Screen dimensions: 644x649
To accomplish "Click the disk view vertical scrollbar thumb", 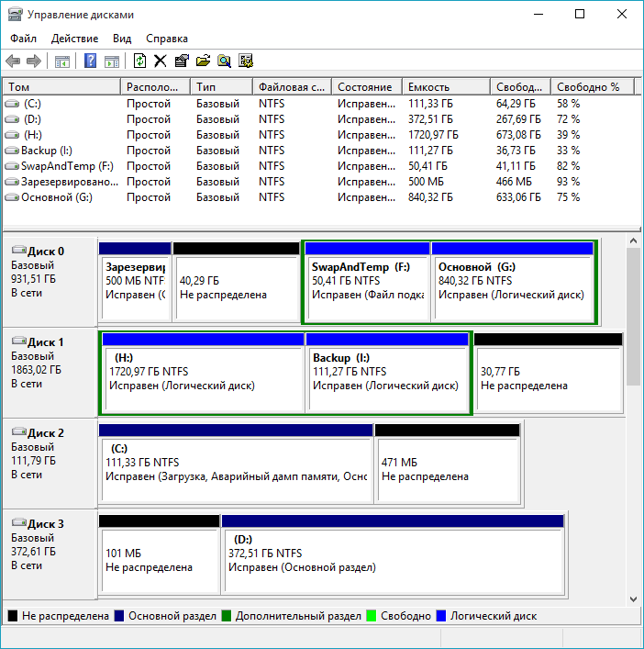I will (633, 317).
